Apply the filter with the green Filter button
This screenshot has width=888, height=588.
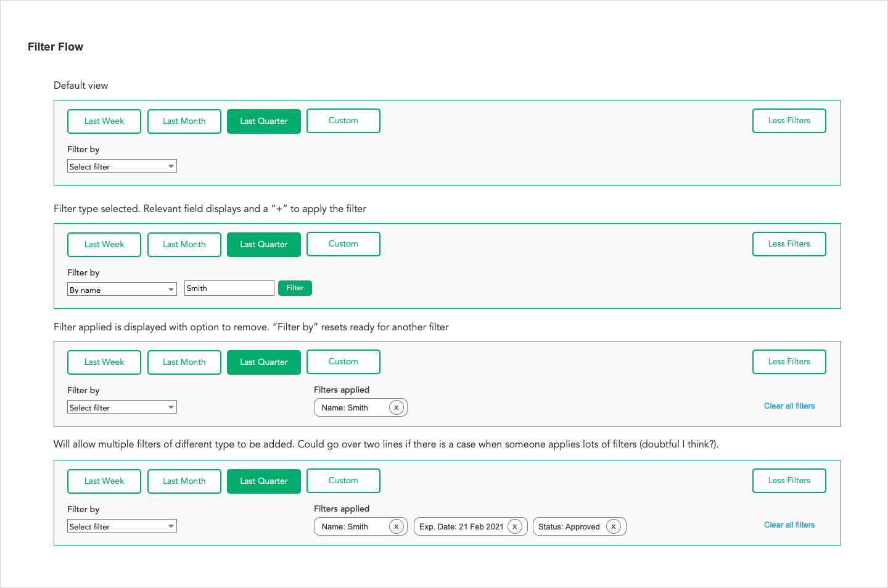coord(295,288)
